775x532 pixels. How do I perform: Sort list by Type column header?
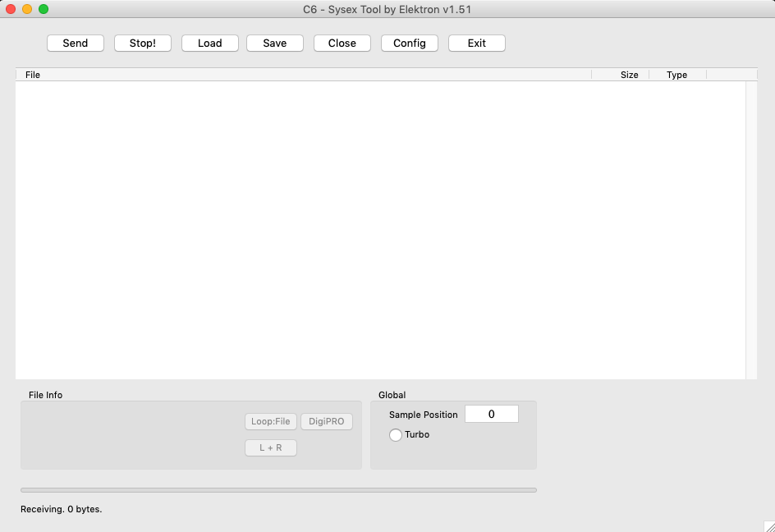coord(676,75)
